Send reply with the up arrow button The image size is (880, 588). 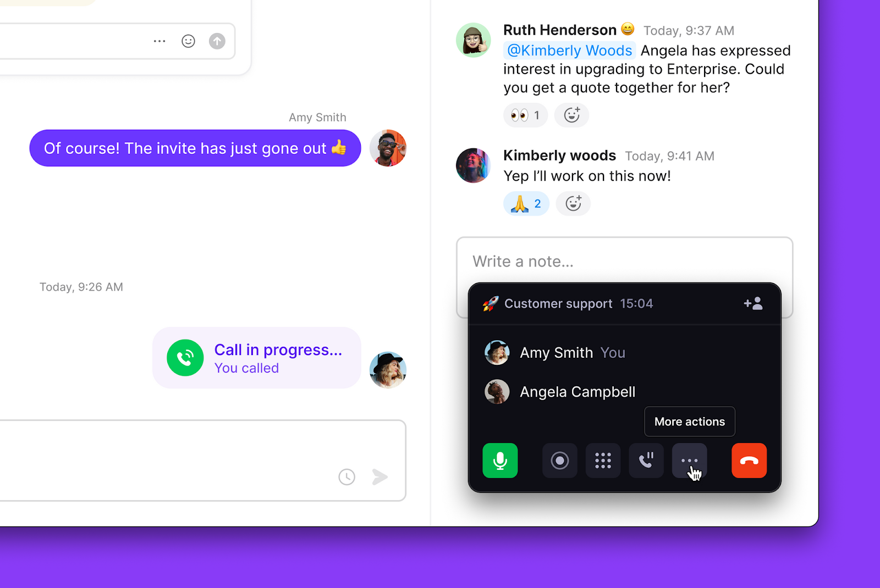click(x=217, y=41)
